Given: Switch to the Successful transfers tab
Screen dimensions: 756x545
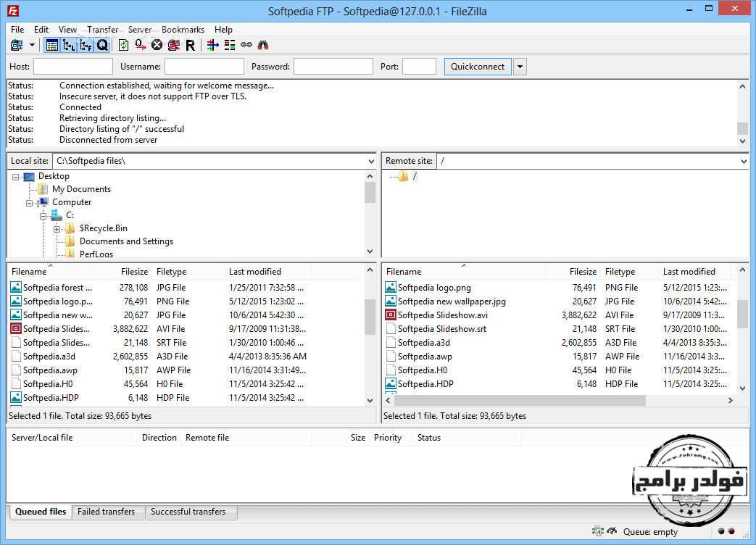Looking at the screenshot, I should (x=188, y=512).
